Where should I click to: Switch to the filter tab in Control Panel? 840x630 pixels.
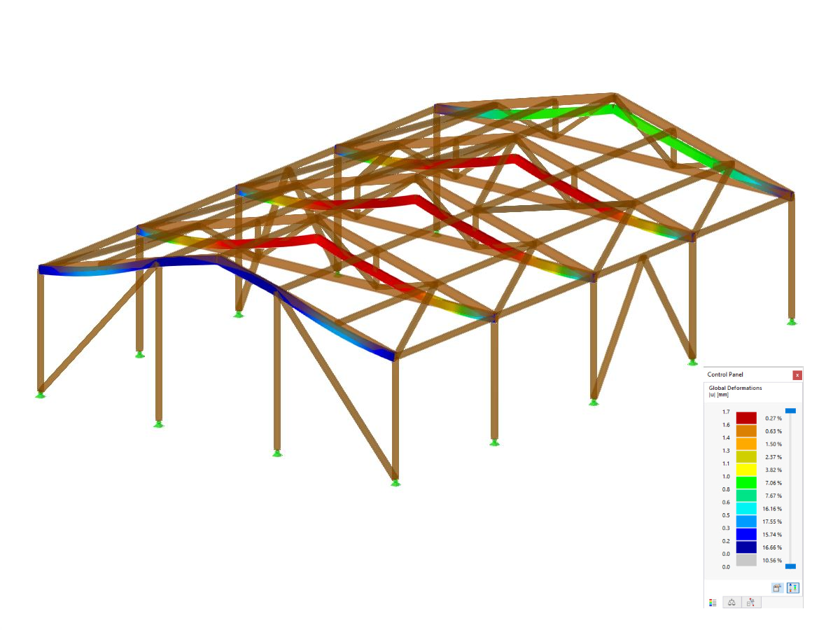pos(750,603)
